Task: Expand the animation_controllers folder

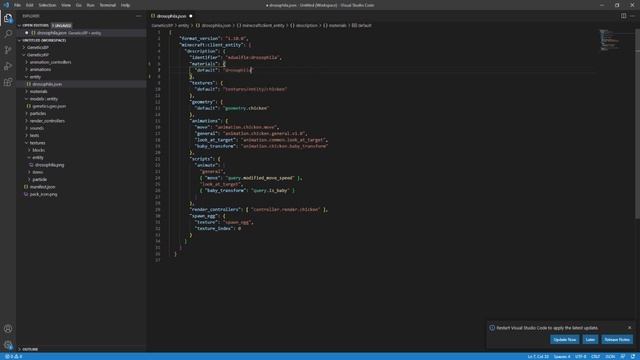Action: click(50, 62)
